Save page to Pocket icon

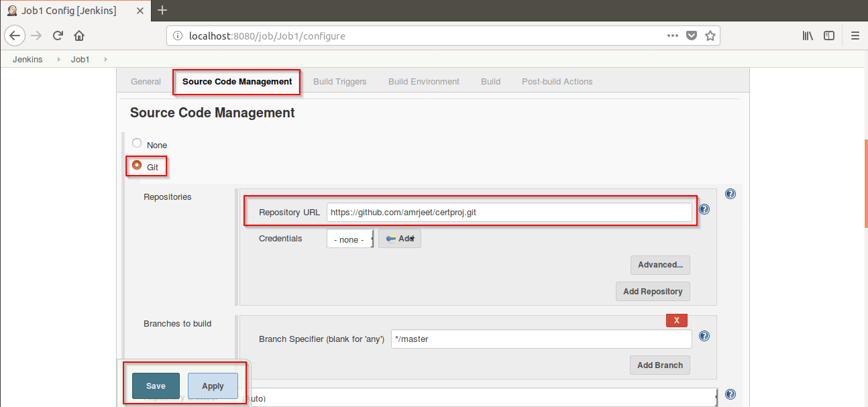pos(692,36)
